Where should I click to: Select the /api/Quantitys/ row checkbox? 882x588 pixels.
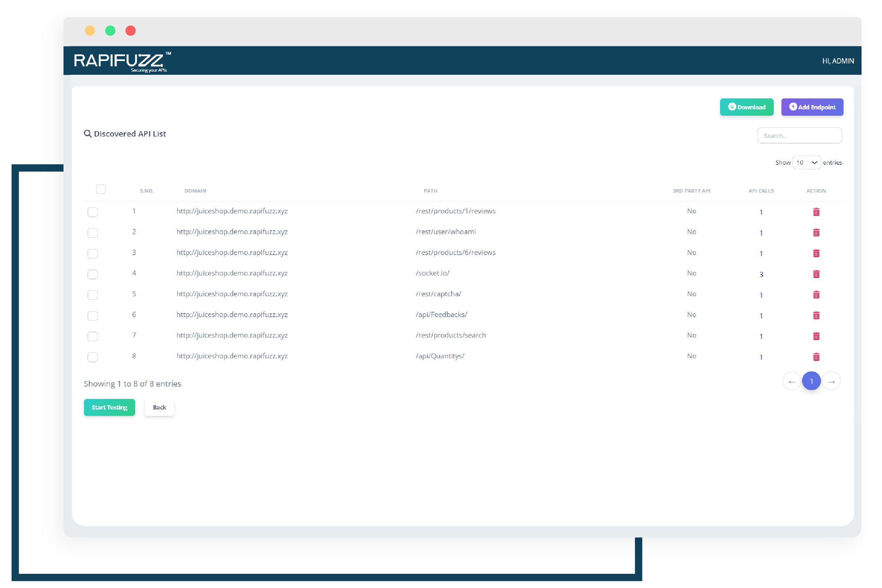(93, 357)
